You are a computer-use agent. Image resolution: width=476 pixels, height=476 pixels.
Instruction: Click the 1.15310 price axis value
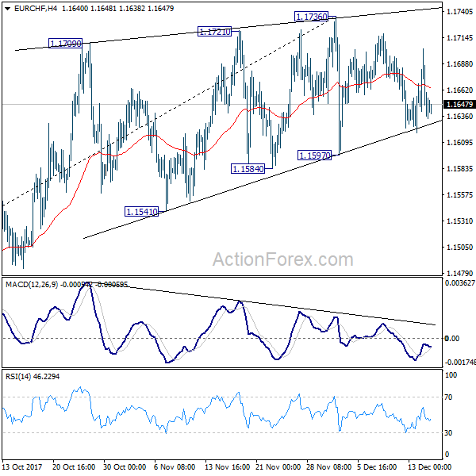click(459, 221)
